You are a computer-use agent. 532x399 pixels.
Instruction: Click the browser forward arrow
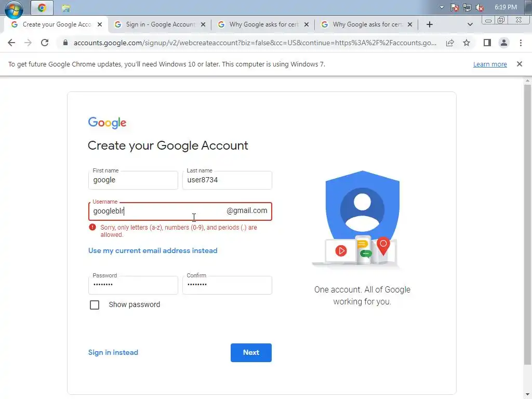[x=28, y=43]
